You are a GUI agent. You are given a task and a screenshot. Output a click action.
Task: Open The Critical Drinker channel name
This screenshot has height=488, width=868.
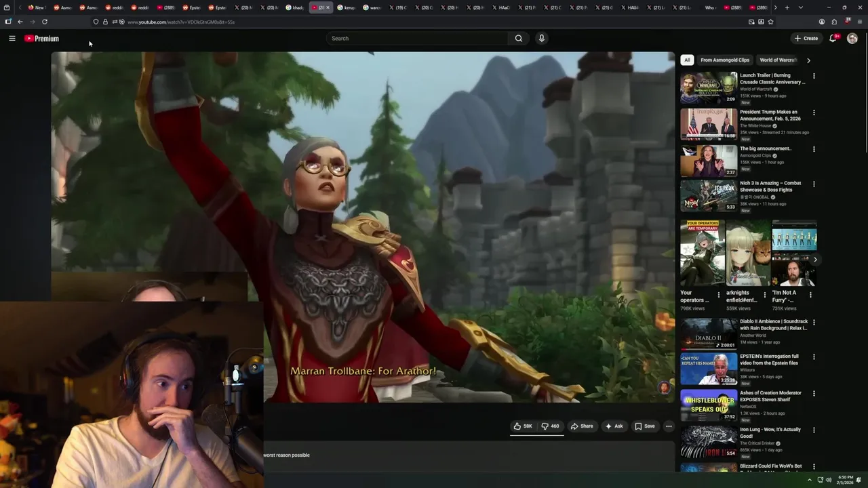pos(758,443)
